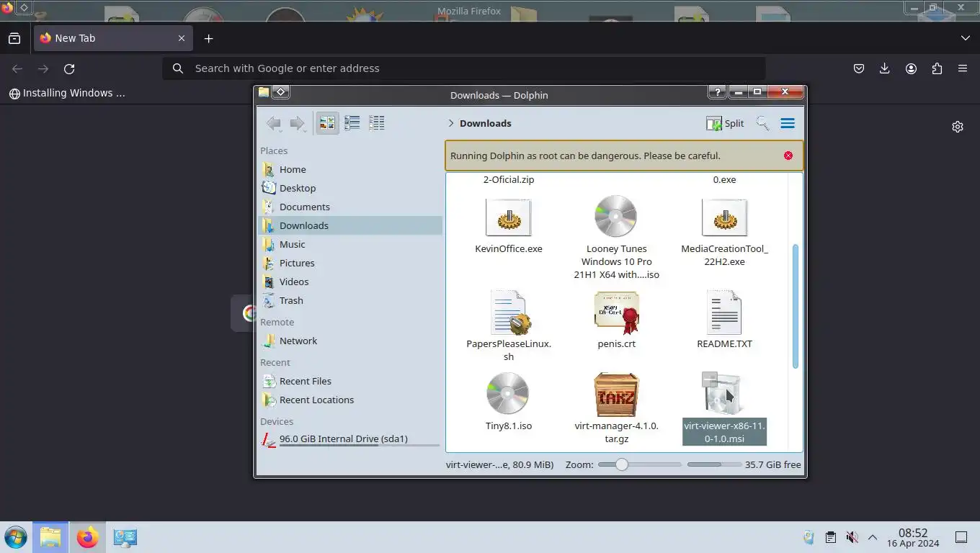
Task: Go back using Dolphin's back arrow
Action: [x=274, y=123]
